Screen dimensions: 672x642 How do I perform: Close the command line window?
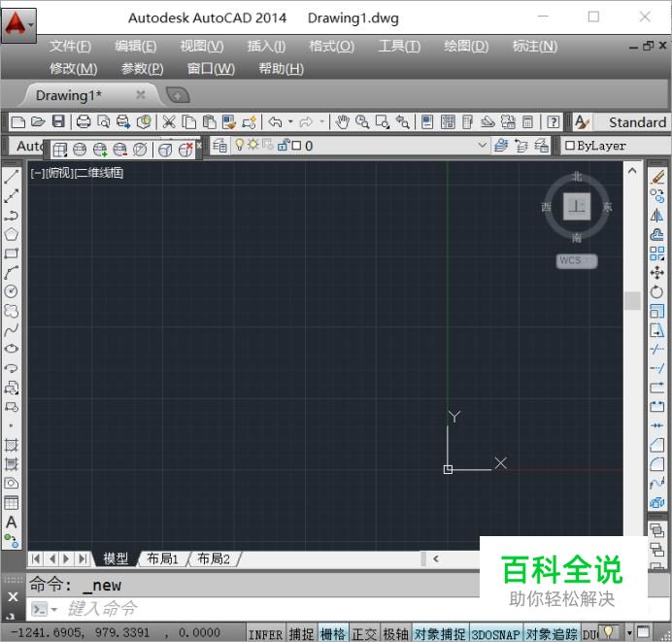click(13, 596)
